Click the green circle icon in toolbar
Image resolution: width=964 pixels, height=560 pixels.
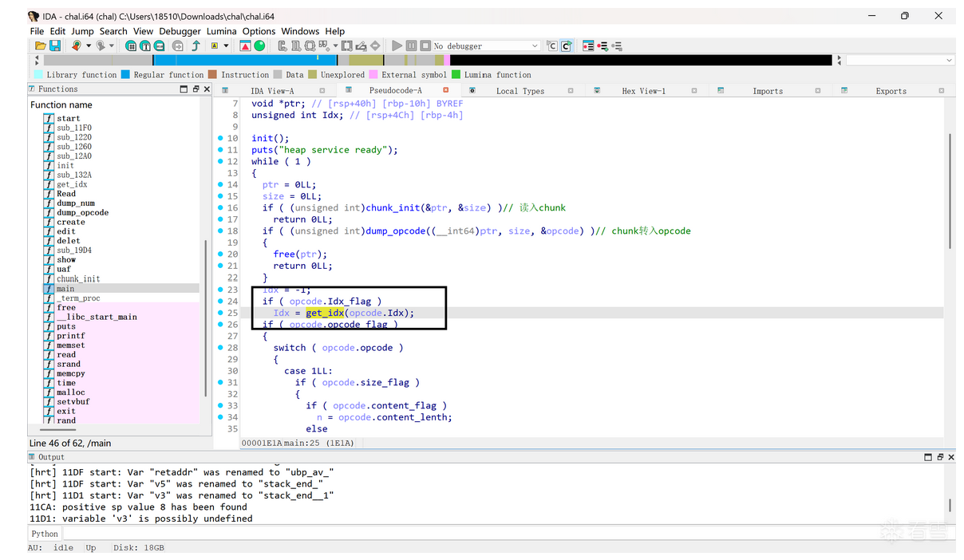[x=259, y=46]
